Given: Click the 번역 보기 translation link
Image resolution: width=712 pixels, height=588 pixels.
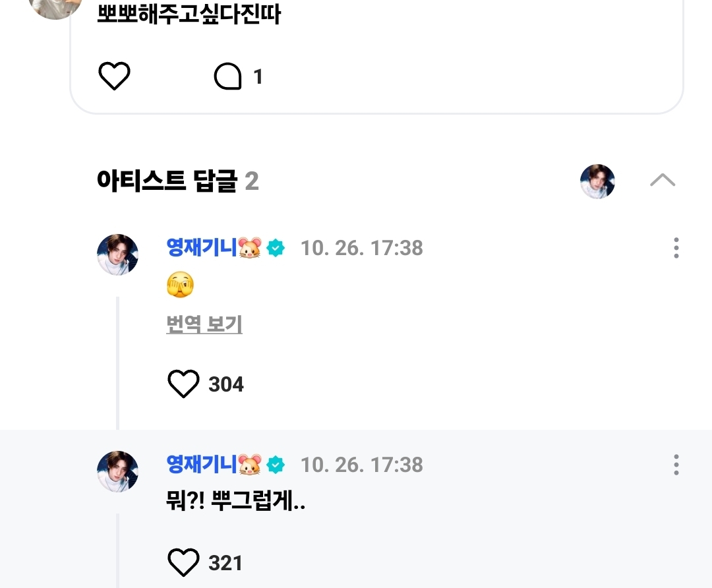Looking at the screenshot, I should 204,324.
